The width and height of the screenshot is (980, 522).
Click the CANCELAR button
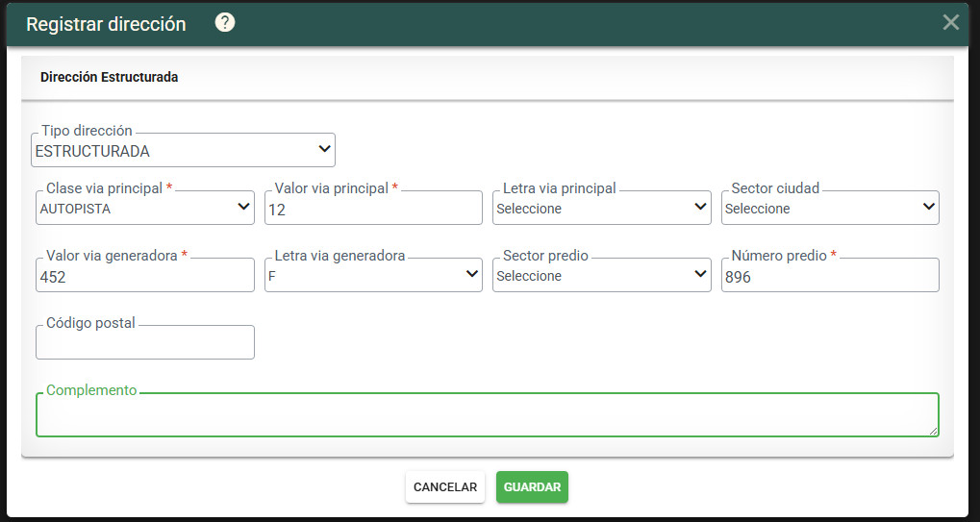coord(445,487)
